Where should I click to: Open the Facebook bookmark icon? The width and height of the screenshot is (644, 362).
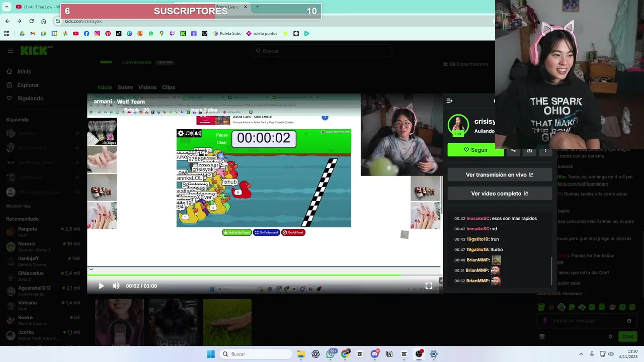87,34
